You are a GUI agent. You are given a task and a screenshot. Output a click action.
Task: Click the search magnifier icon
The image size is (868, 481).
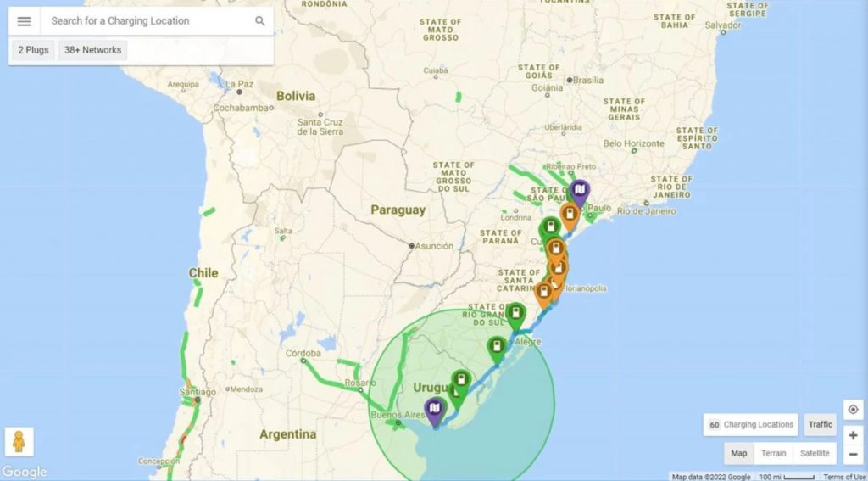pos(259,21)
